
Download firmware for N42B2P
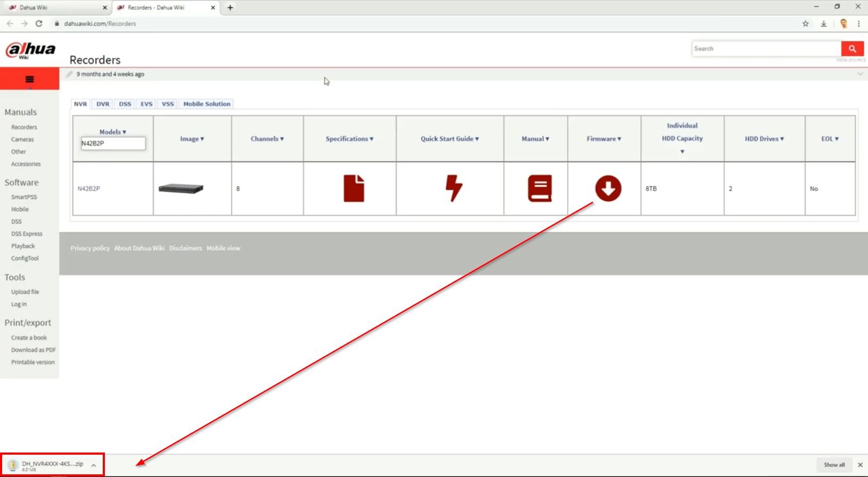tap(608, 188)
